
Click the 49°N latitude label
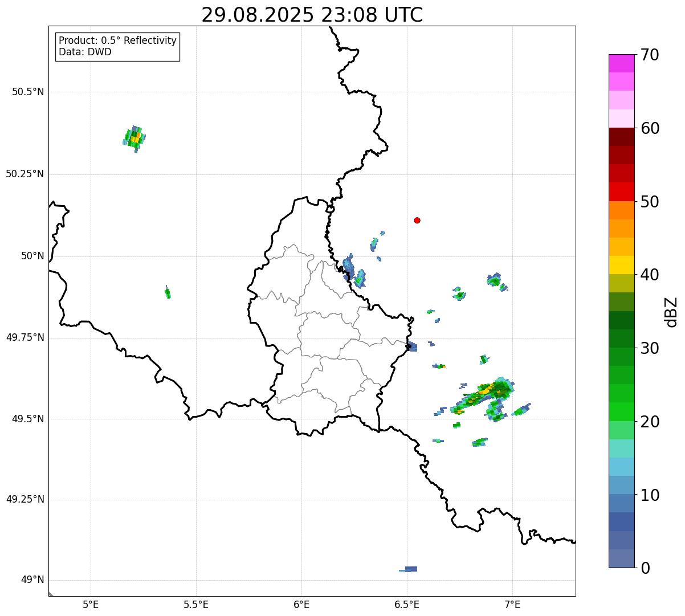(x=32, y=580)
